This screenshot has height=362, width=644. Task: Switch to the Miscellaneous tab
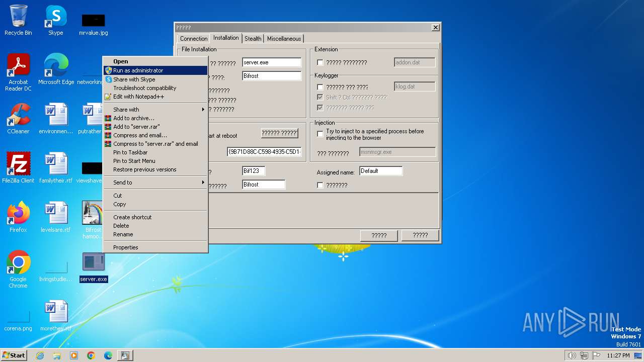point(284,39)
